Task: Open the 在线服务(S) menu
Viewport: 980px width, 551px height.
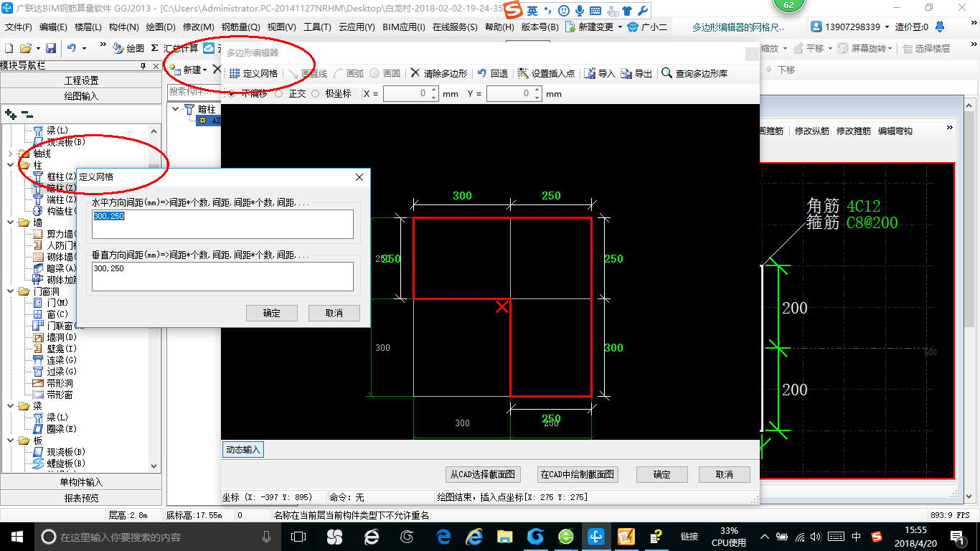Action: [455, 27]
